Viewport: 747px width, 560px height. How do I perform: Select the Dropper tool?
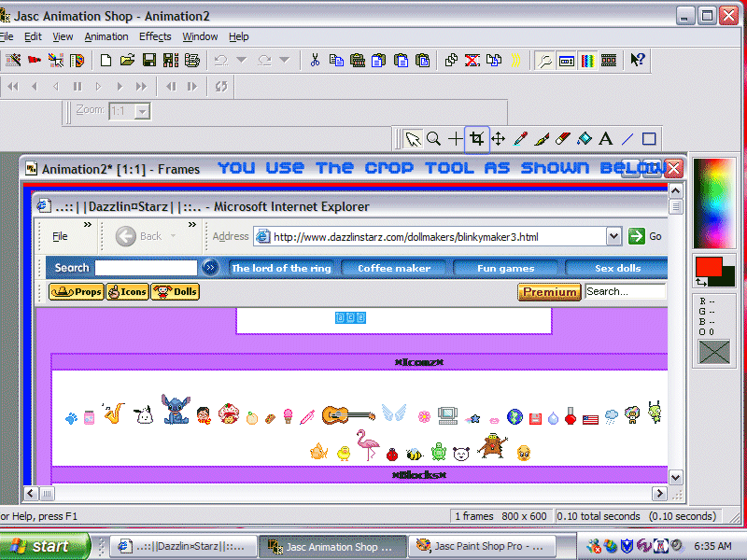coord(520,139)
